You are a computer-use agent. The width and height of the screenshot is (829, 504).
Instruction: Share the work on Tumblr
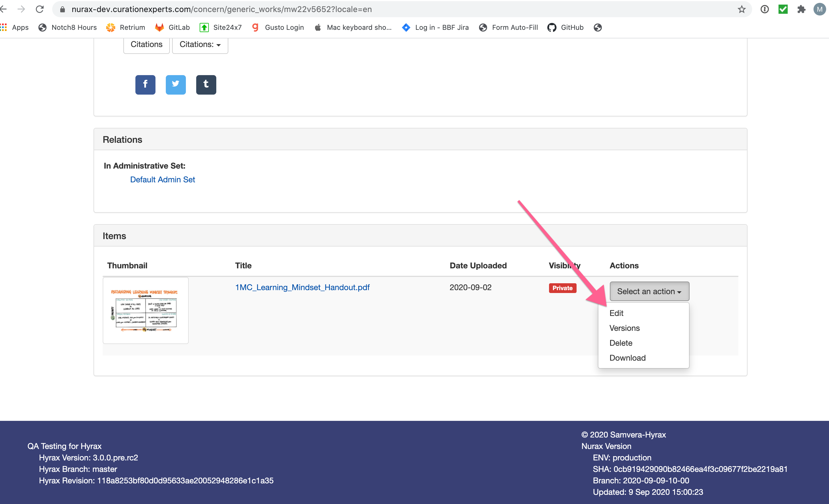click(x=206, y=85)
